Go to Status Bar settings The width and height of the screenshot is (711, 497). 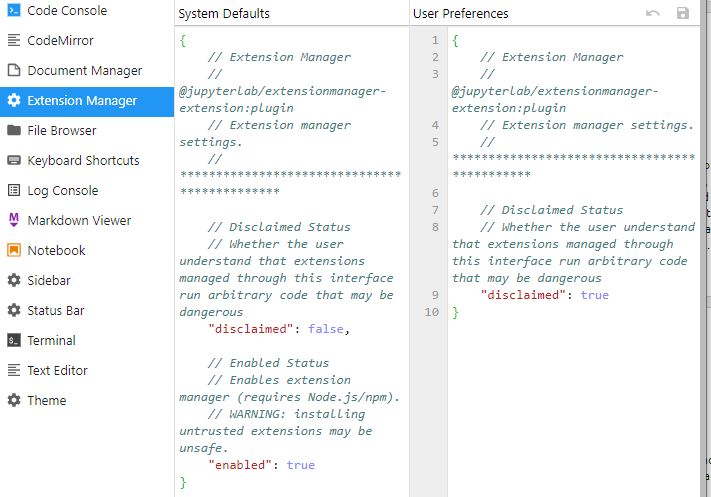[x=55, y=311]
